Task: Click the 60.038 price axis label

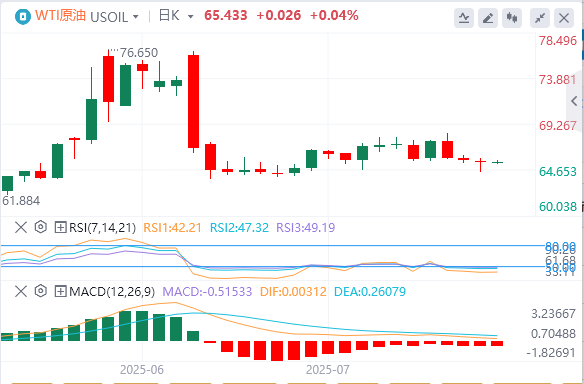Action: tap(558, 206)
